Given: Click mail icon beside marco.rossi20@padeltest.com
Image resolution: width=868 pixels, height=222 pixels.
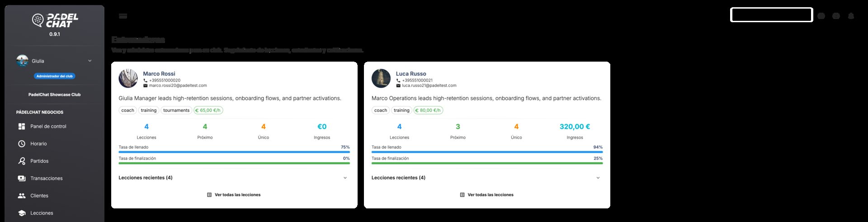Looking at the screenshot, I should 146,86.
